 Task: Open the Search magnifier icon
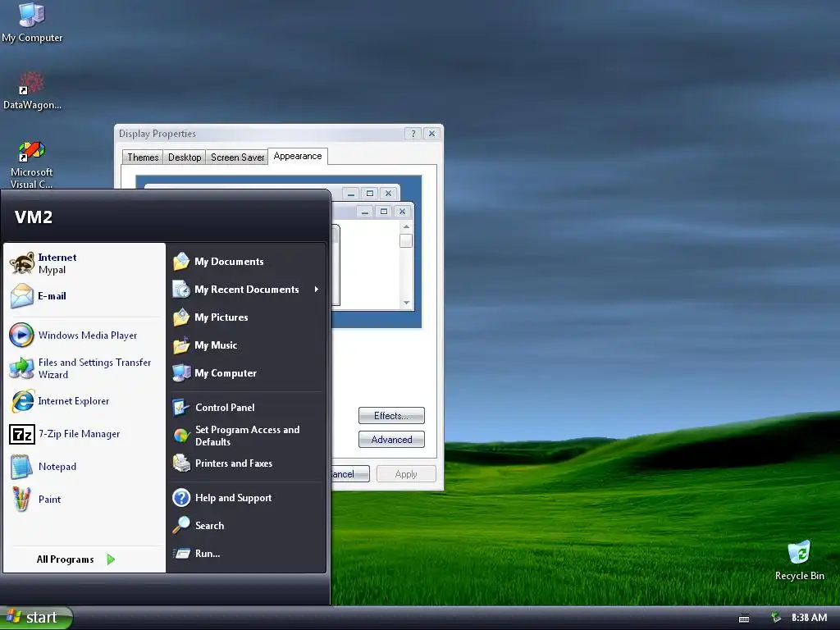point(181,526)
